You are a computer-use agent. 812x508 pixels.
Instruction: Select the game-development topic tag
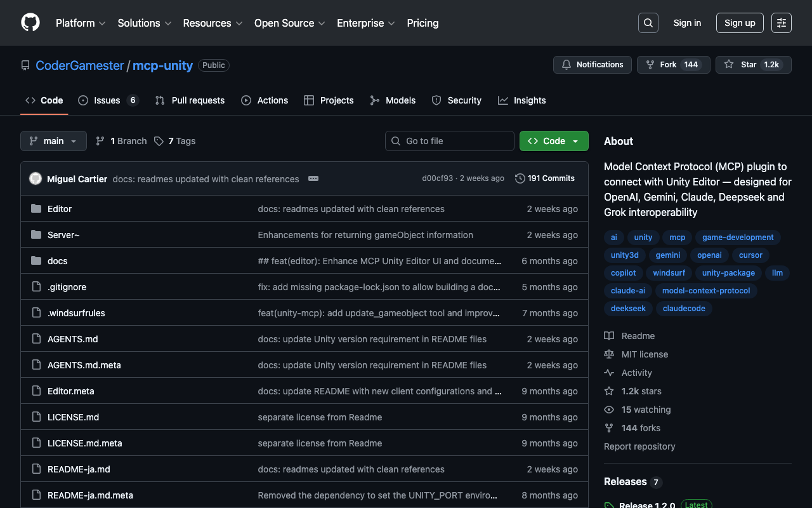738,237
